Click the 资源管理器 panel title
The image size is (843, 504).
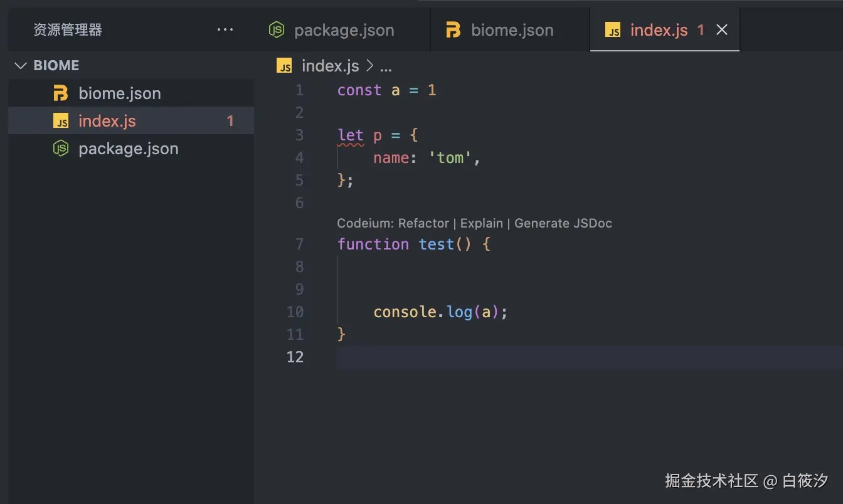pyautogui.click(x=68, y=29)
